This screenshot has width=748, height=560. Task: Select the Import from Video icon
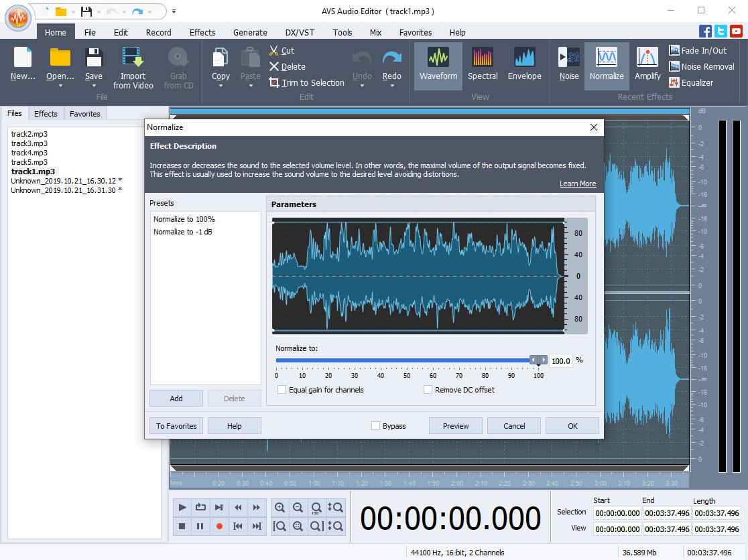(x=133, y=66)
